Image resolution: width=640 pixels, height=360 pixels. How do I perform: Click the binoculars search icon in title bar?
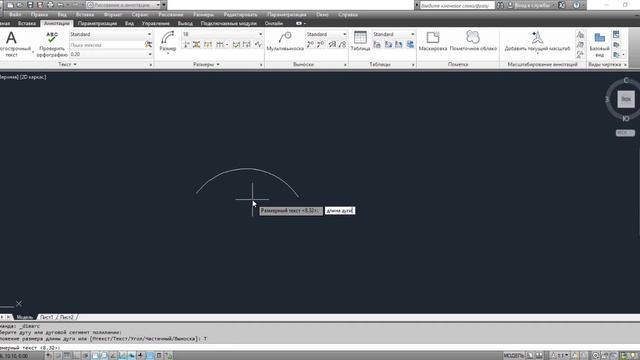click(500, 5)
